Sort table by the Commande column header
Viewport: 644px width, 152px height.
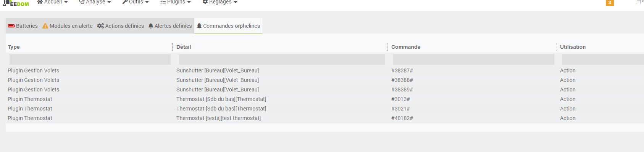pyautogui.click(x=406, y=47)
